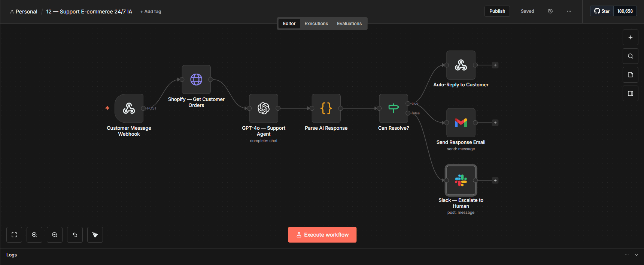Tidy up the workflow nodes
This screenshot has width=644, height=265.
tap(95, 235)
